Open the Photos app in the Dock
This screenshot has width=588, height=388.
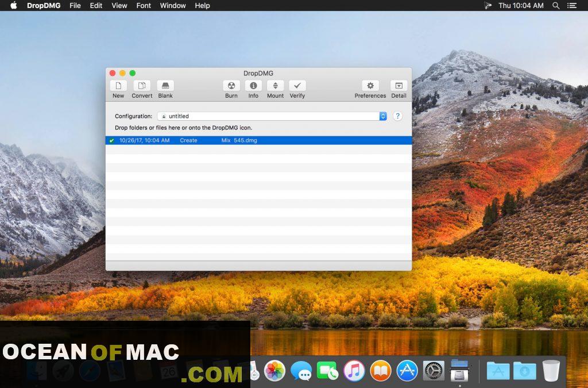[x=274, y=370]
